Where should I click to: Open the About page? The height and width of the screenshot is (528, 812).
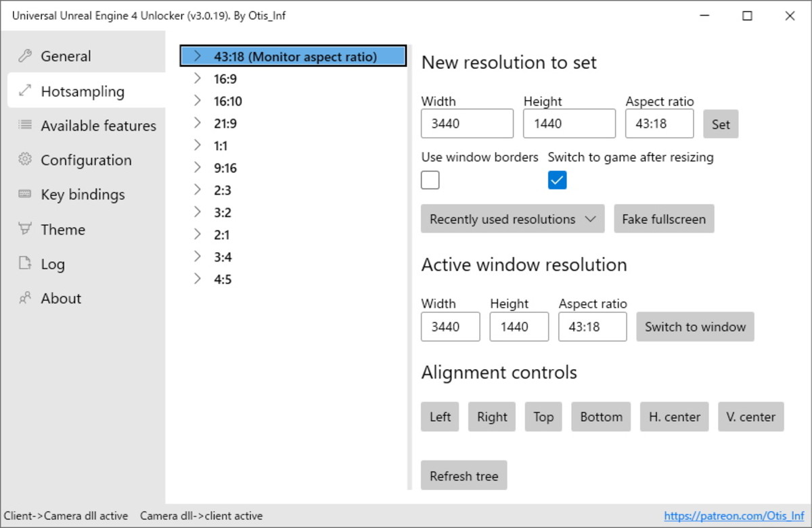coord(86,298)
